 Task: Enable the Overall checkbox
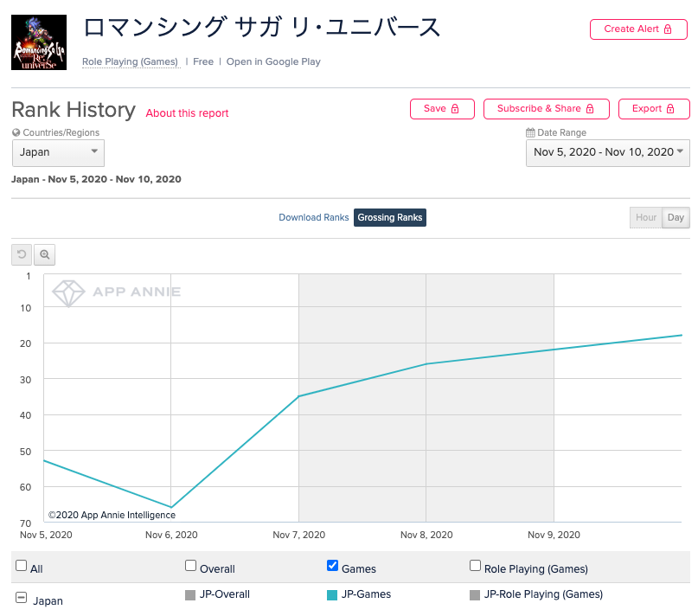tap(190, 566)
